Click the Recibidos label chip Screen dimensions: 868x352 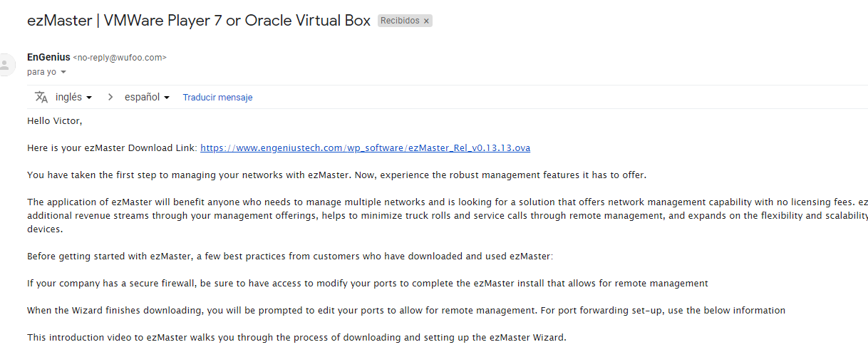pyautogui.click(x=405, y=21)
